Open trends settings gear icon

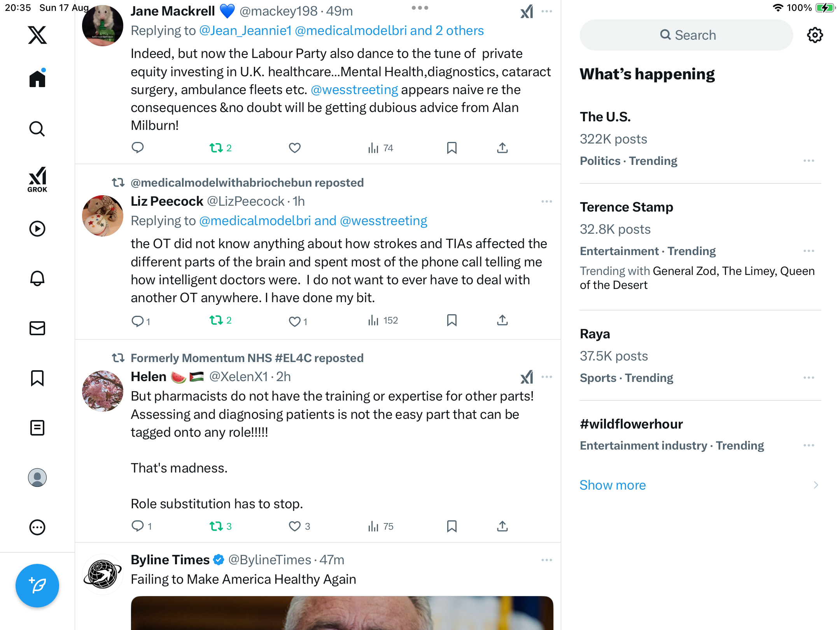tap(815, 35)
